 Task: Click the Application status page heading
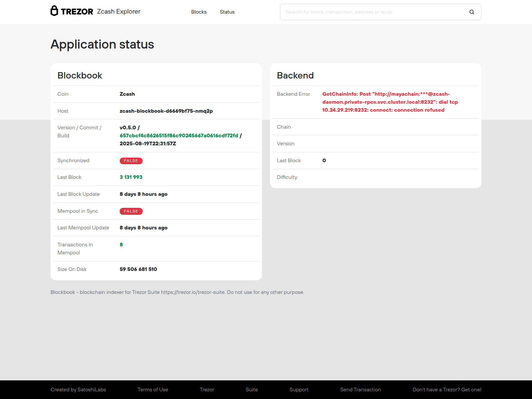tap(102, 44)
